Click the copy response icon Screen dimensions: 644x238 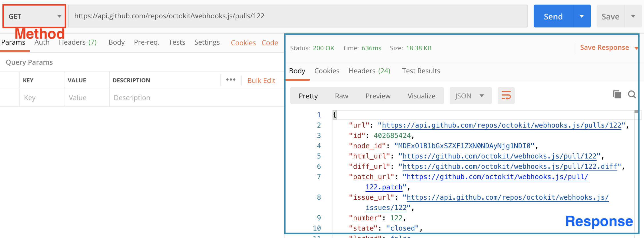click(617, 94)
